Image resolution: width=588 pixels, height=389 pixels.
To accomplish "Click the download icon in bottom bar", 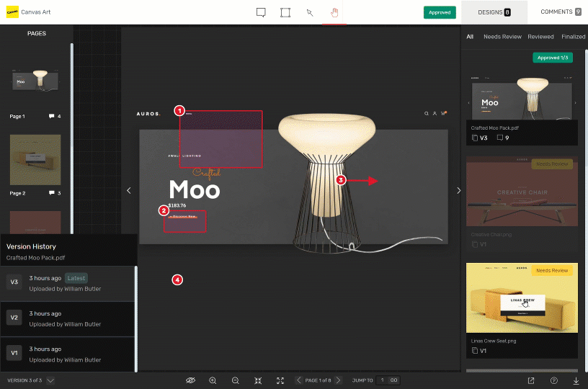I will coord(576,380).
